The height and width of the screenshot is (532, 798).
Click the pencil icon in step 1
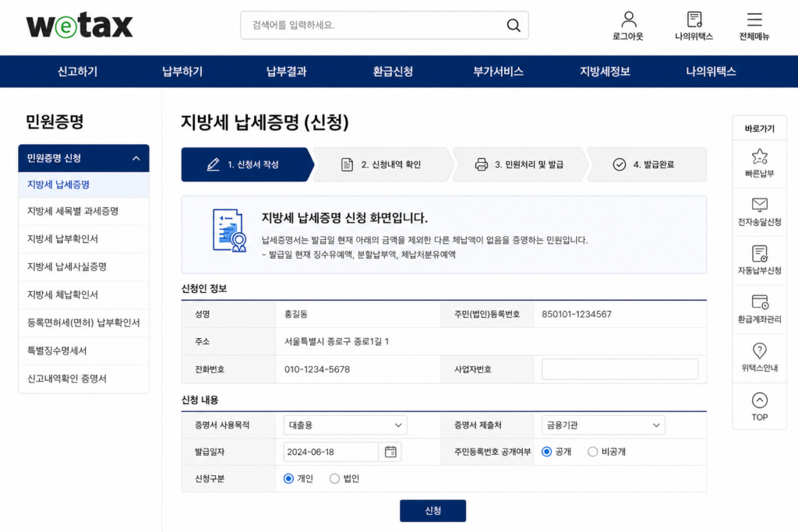(x=214, y=164)
